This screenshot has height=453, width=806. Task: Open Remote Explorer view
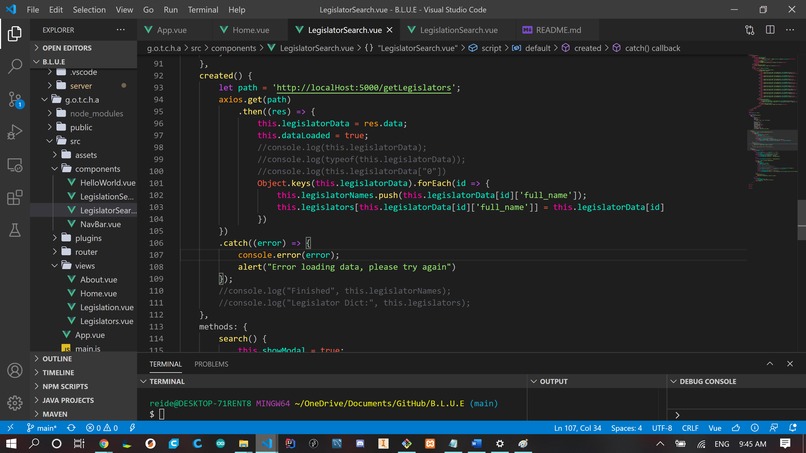tap(14, 165)
